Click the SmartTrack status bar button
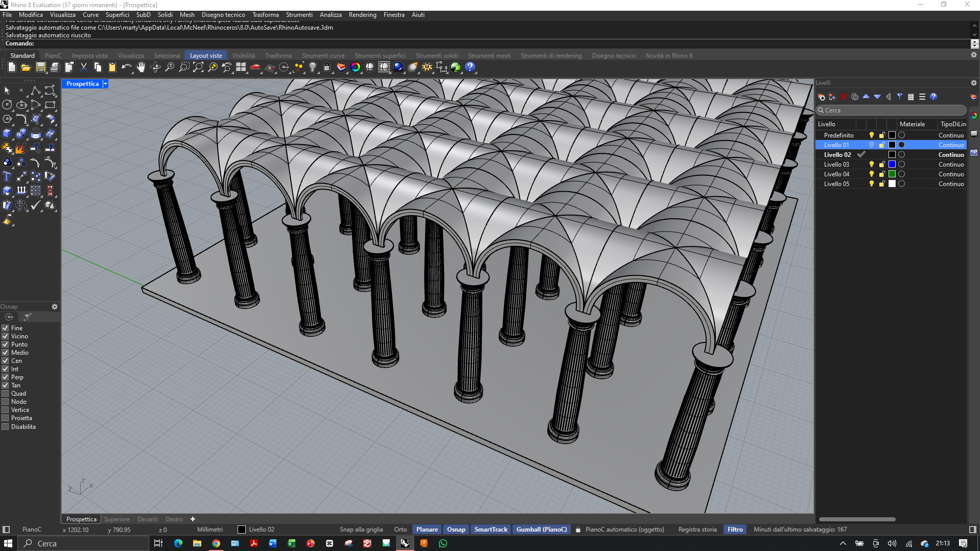This screenshot has width=980, height=551. click(x=491, y=530)
